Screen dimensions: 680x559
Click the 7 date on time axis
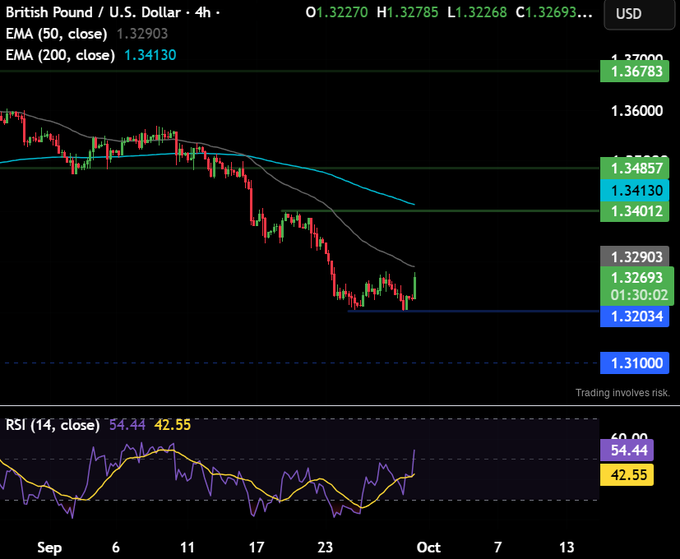tap(498, 547)
